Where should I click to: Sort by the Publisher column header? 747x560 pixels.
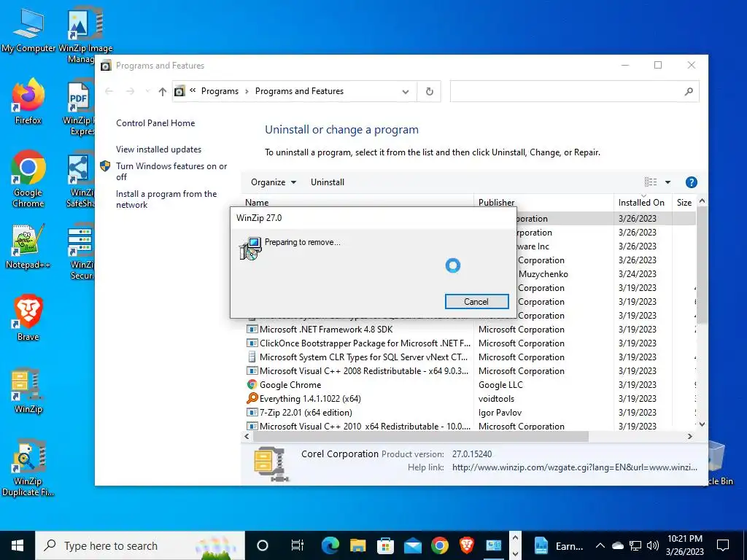coord(544,203)
